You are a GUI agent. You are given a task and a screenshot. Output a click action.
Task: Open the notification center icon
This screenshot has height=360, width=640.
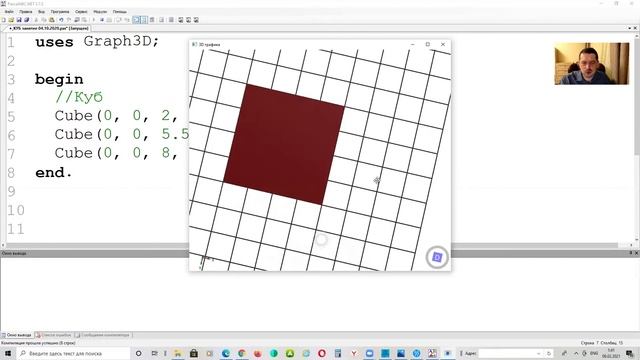[x=630, y=353]
